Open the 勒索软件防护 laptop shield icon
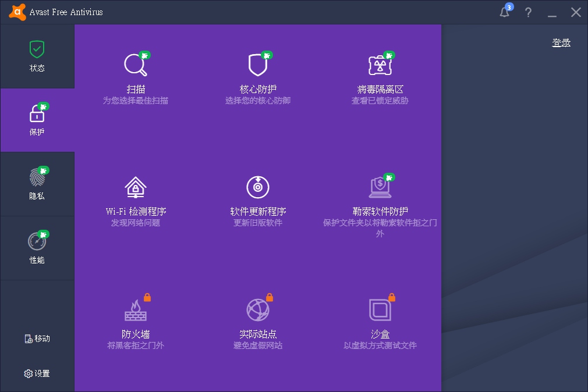588x392 pixels. click(x=380, y=187)
